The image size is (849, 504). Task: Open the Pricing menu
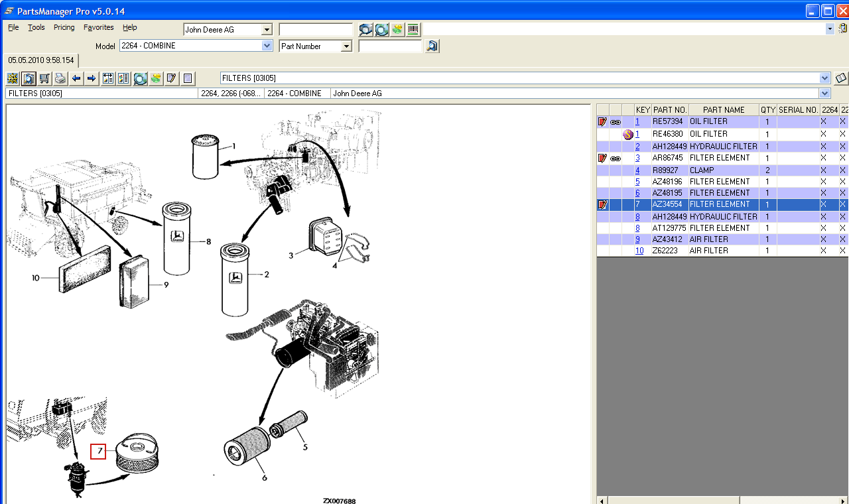point(64,27)
